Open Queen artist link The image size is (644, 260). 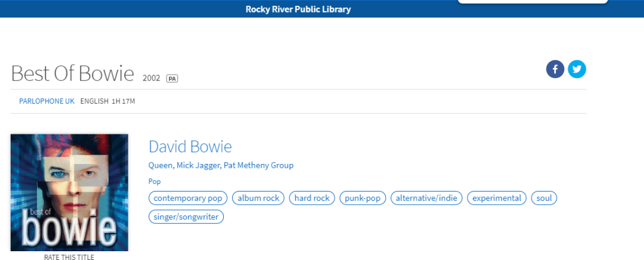[x=159, y=165]
